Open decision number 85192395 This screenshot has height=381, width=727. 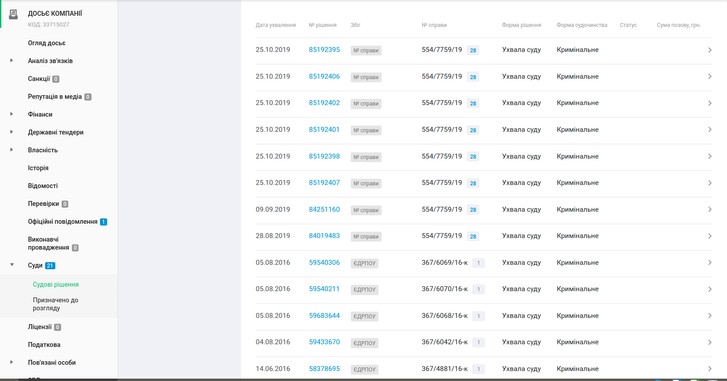(324, 50)
